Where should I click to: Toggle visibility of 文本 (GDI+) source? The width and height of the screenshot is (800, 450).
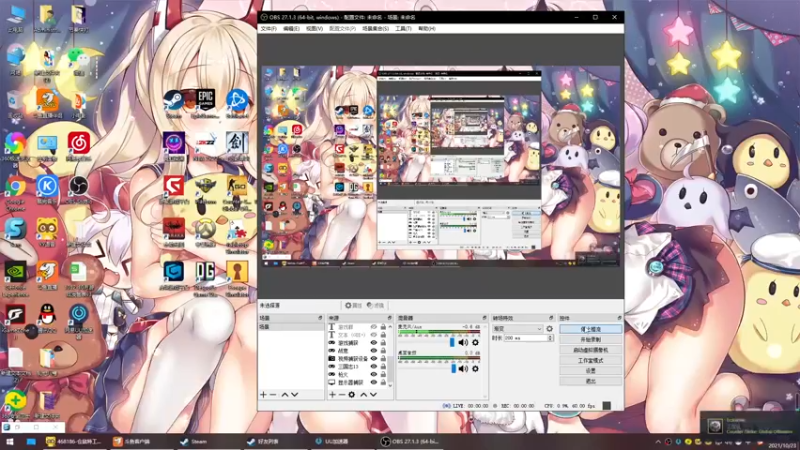374,335
